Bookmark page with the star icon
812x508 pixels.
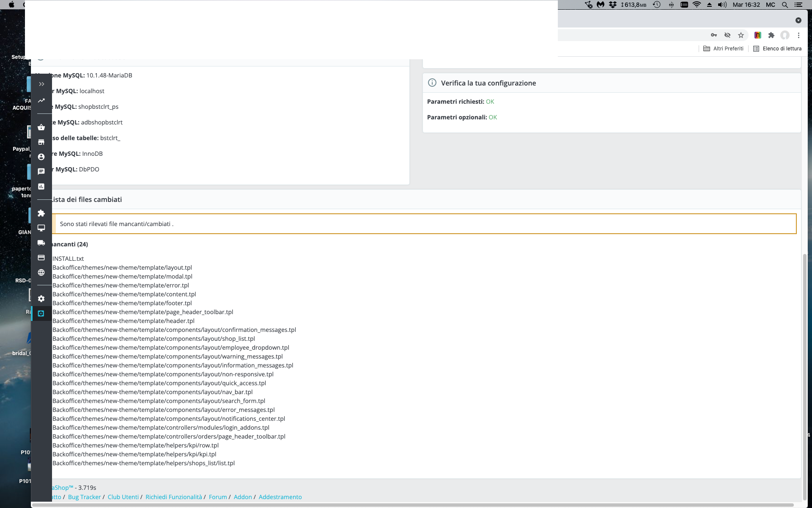click(x=741, y=35)
